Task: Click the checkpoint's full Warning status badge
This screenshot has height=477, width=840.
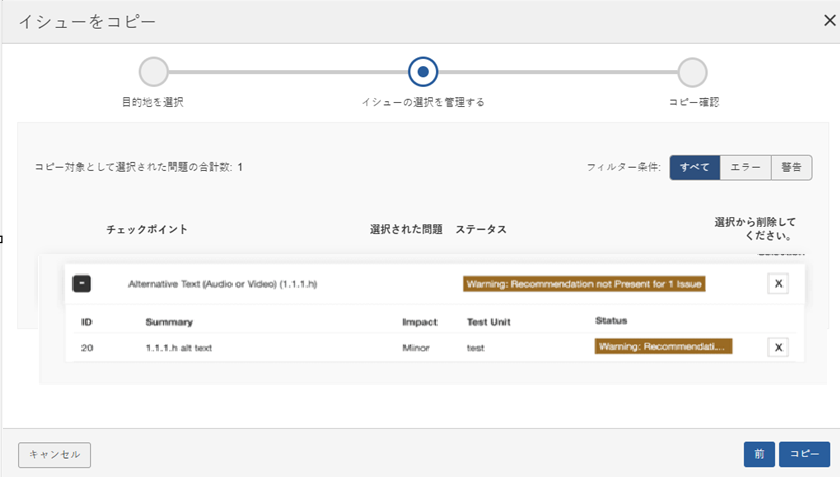Action: [x=585, y=284]
